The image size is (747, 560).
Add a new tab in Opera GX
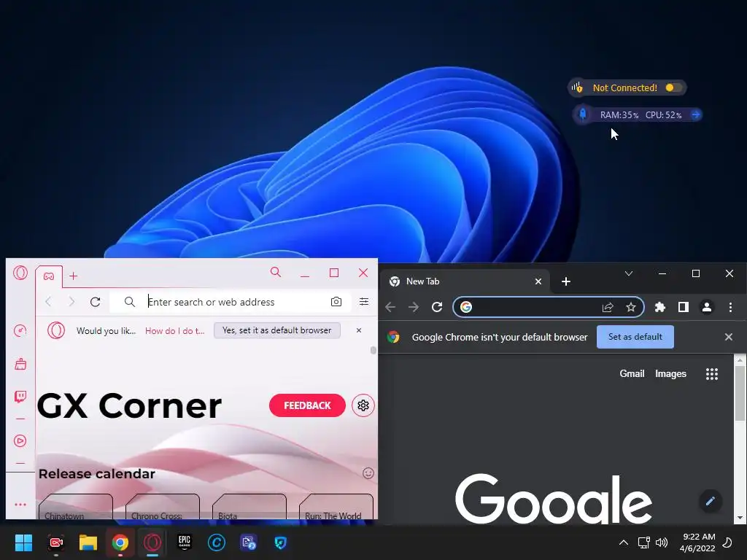coord(74,276)
